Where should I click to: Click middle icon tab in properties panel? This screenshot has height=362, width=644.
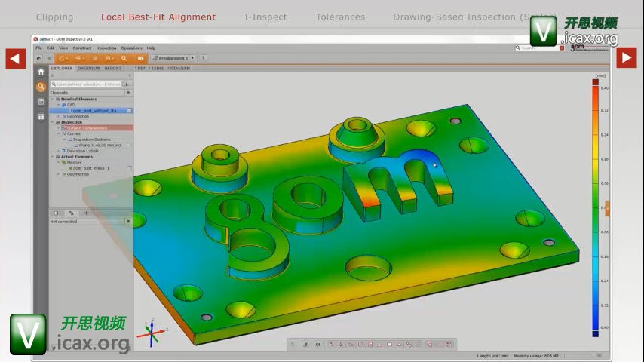72,213
